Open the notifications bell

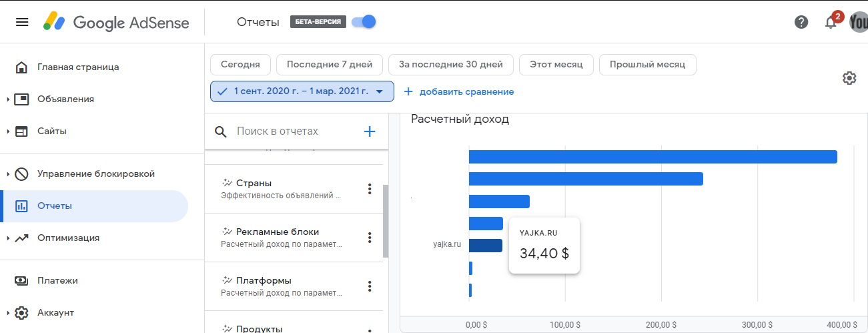tap(831, 22)
